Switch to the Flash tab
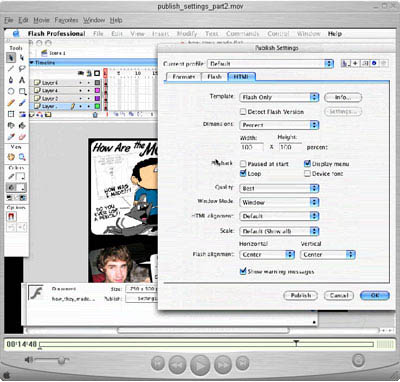Image resolution: width=400 pixels, height=382 pixels. (x=214, y=77)
